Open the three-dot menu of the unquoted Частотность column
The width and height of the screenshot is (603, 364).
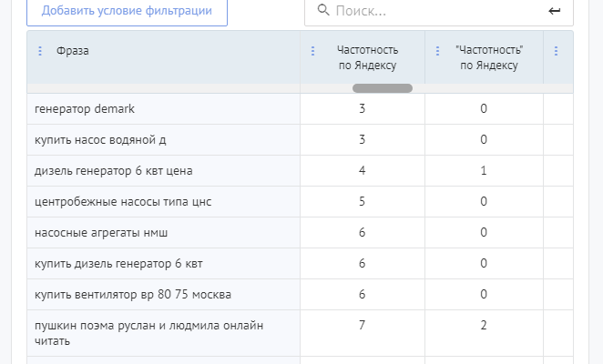(313, 51)
